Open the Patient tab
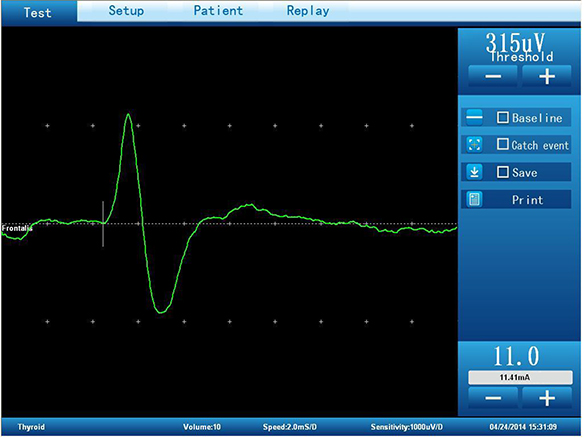Screen dimensions: 584x438 pos(218,11)
